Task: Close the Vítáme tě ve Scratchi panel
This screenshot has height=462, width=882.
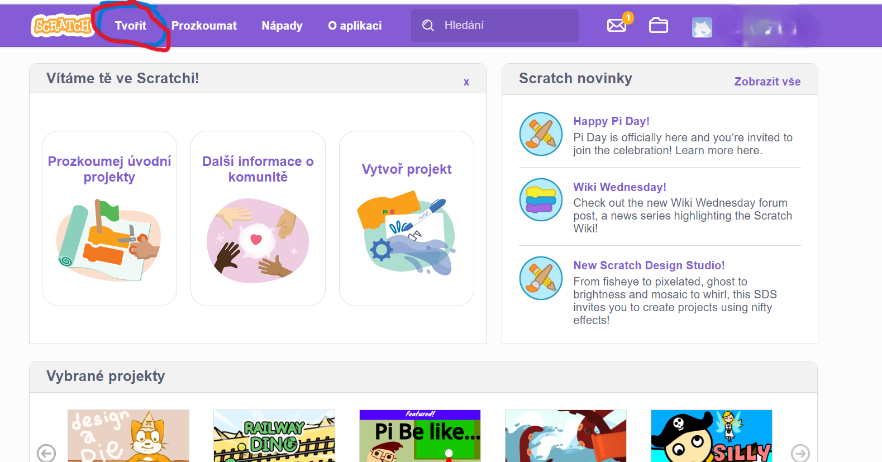Action: coord(466,82)
